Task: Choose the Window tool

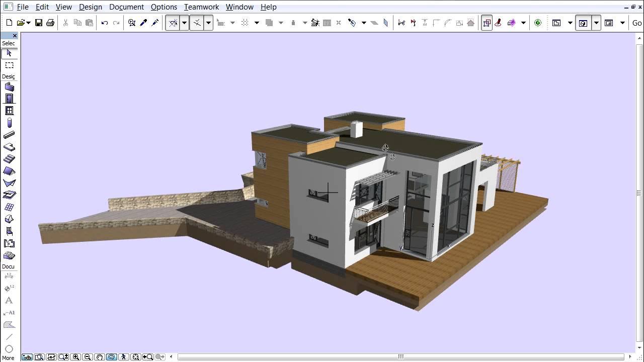Action: point(9,111)
